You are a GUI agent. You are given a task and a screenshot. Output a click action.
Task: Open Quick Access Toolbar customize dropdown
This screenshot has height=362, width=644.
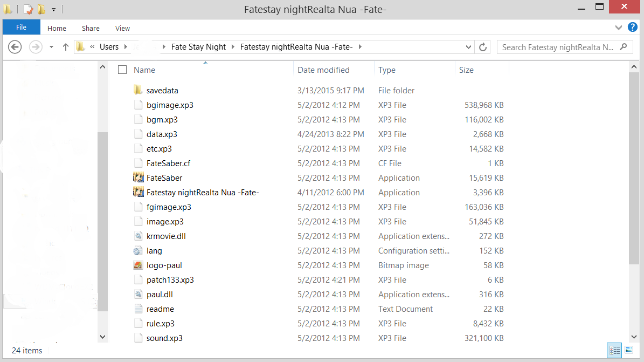pyautogui.click(x=53, y=9)
